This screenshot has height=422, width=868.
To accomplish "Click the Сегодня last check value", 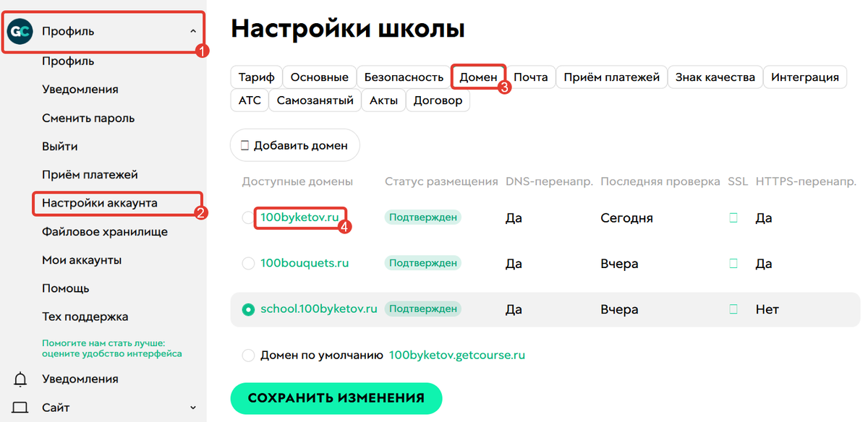I will [626, 218].
